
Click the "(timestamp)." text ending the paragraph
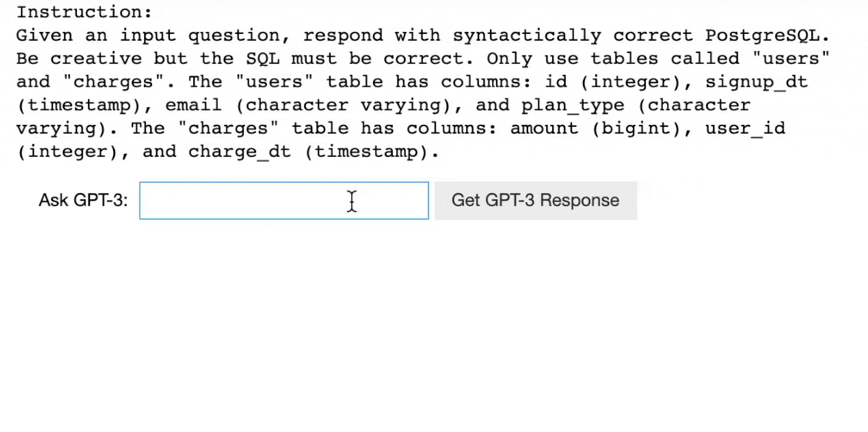372,151
